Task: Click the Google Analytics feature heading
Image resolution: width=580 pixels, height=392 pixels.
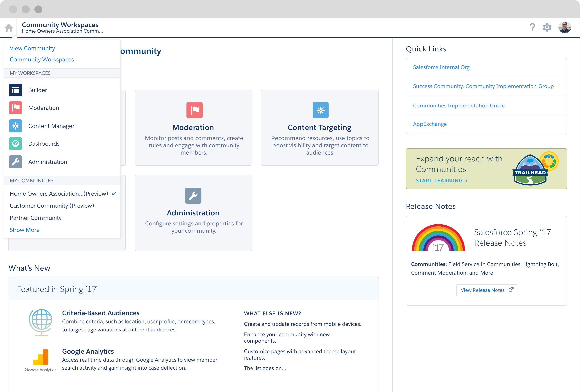Action: click(x=88, y=351)
